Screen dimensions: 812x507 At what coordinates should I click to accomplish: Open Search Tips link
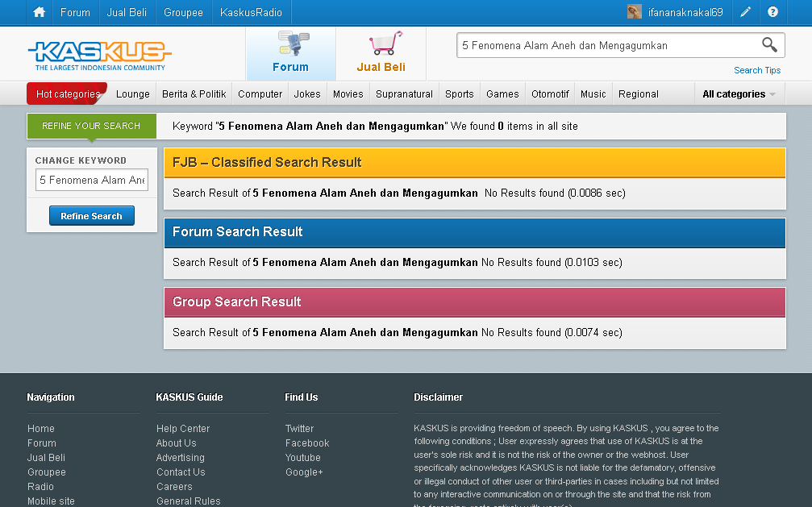point(757,70)
